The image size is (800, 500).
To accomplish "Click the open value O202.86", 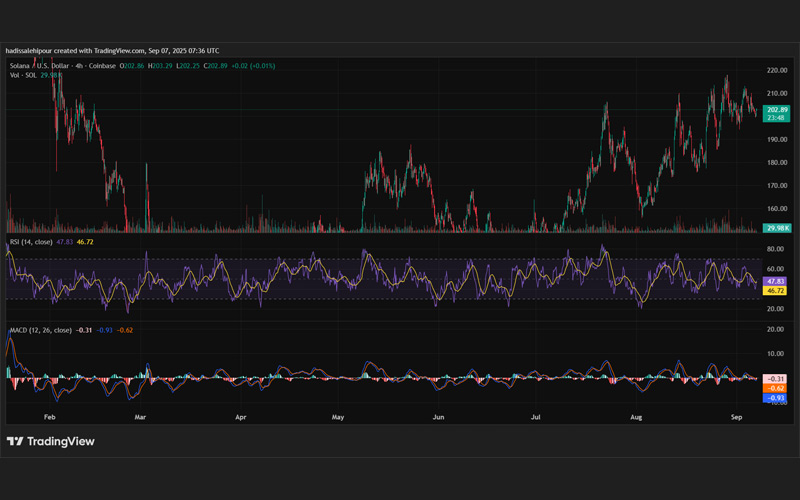I will [132, 66].
